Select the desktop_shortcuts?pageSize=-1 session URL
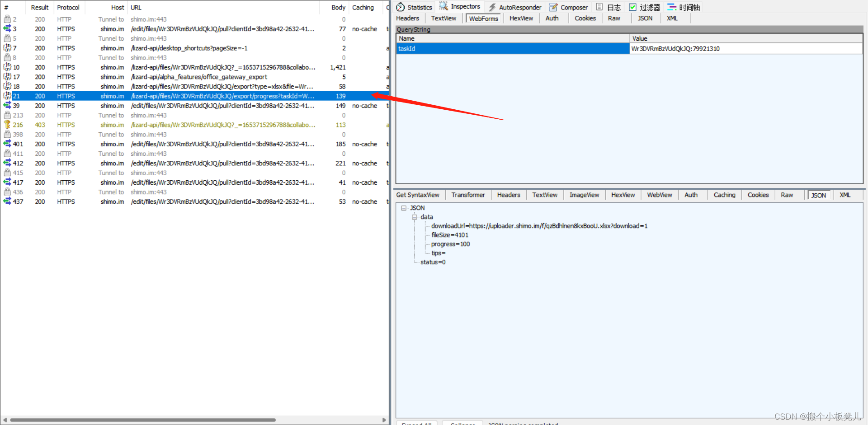 point(189,48)
